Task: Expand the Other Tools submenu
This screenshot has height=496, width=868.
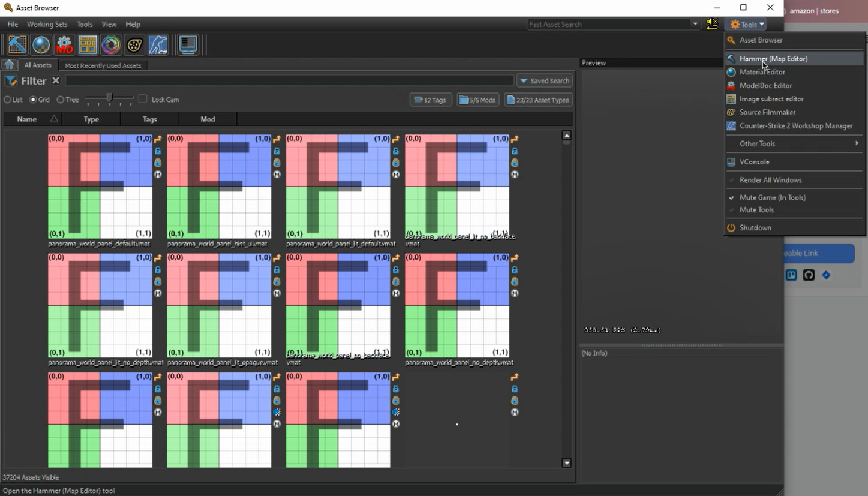Action: pyautogui.click(x=795, y=143)
